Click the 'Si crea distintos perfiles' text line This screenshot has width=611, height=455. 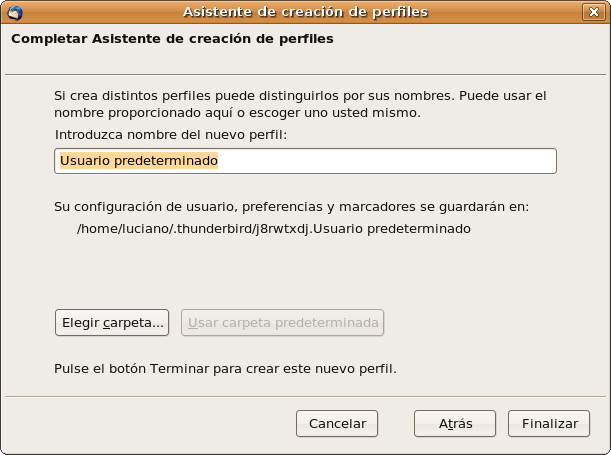coord(300,95)
